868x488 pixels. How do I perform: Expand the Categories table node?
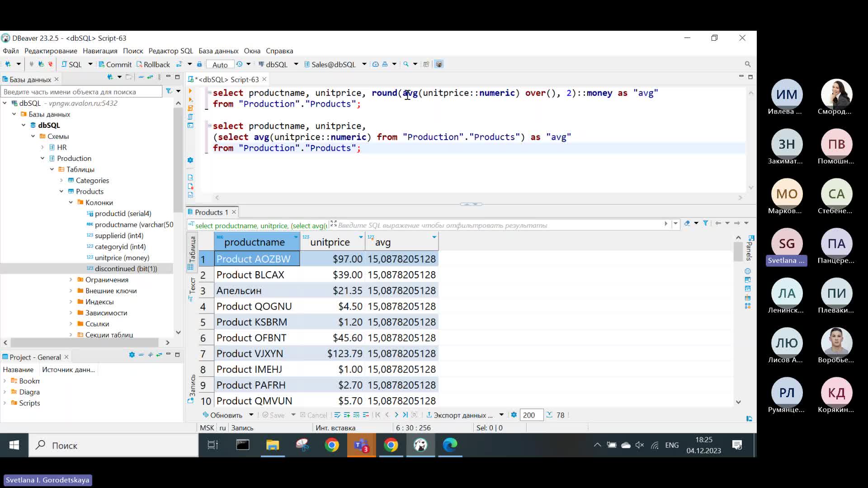61,180
